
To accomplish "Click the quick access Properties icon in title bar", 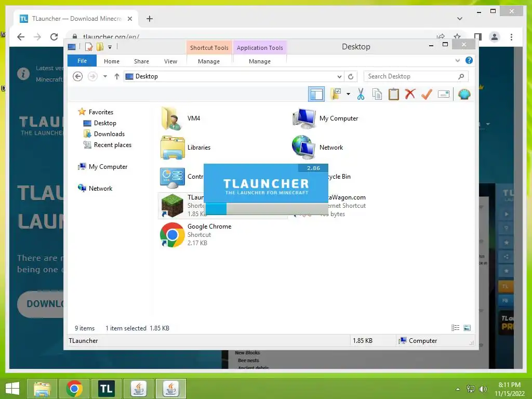I will (88, 47).
